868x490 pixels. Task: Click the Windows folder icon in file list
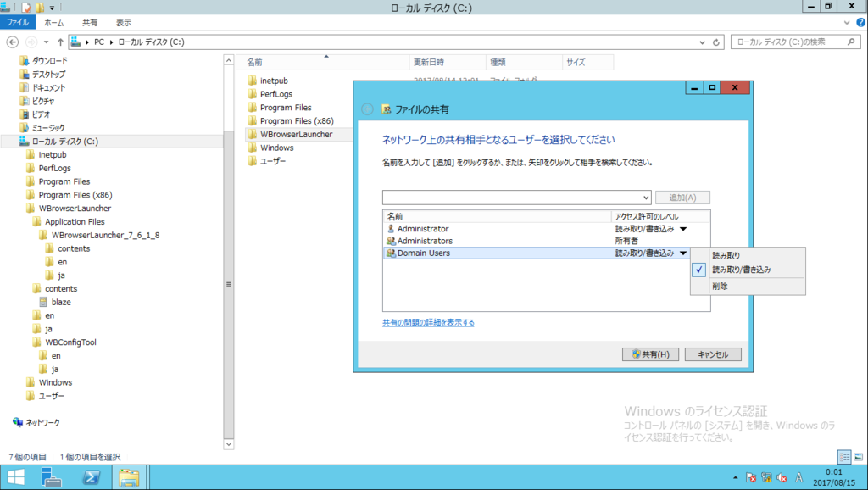pos(253,148)
